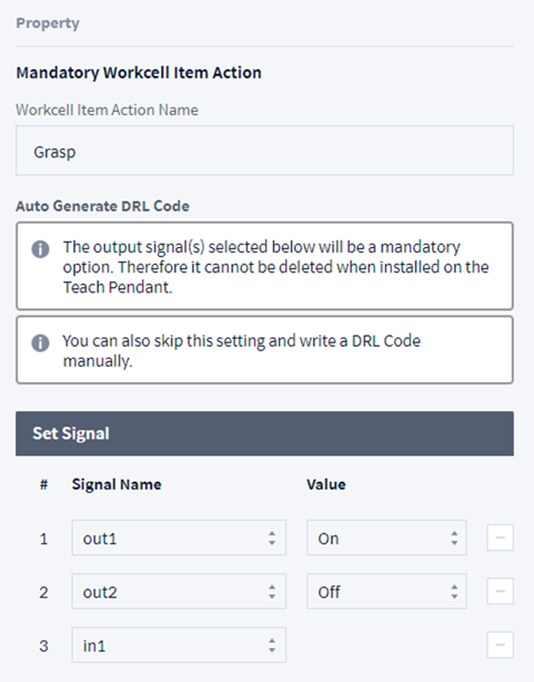Remove signal row 3 with minus button
This screenshot has width=534, height=682.
[500, 645]
